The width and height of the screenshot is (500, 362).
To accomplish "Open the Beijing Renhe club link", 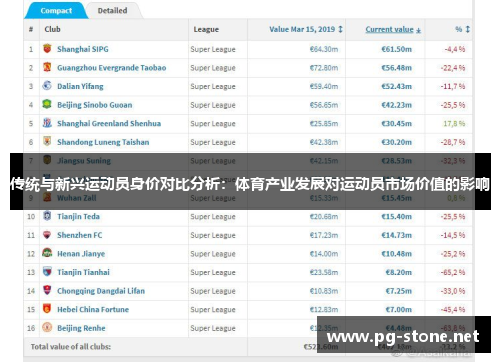I will tap(81, 328).
